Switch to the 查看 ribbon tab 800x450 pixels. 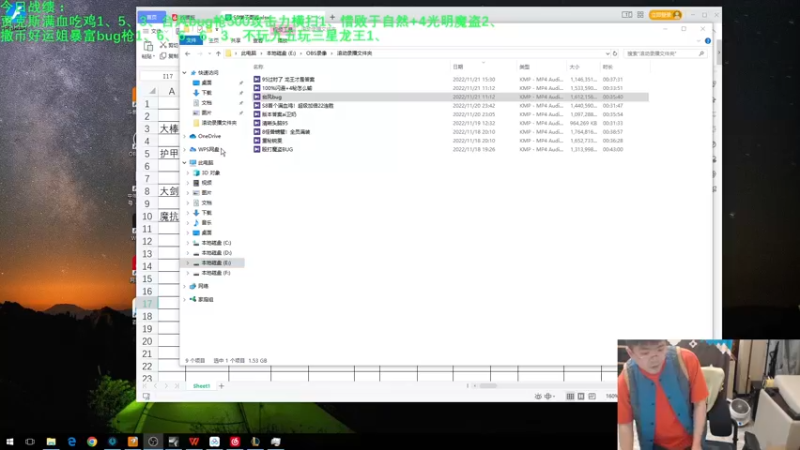258,40
